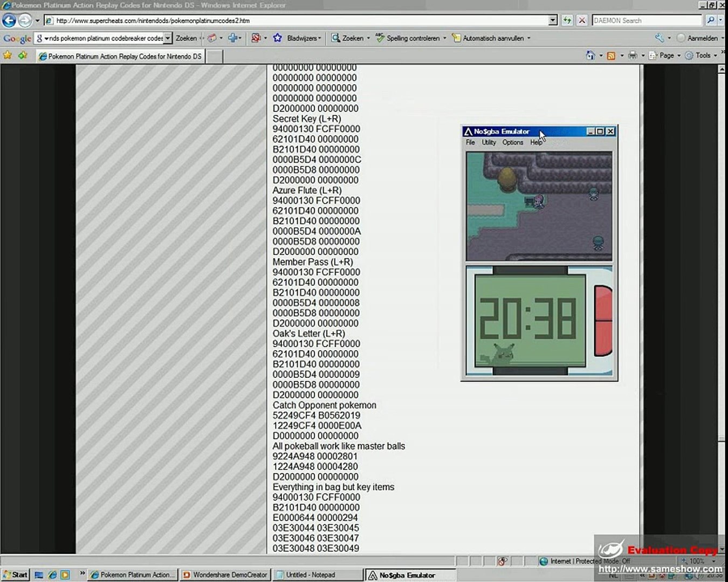The image size is (728, 582).
Task: Open the recent pages dropdown arrow
Action: point(37,21)
